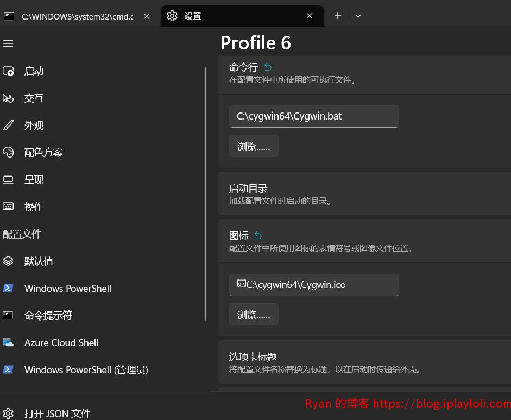Screen dimensions: 511x420
Task: Select 启动 in the settings sidebar
Action: [102, 71]
